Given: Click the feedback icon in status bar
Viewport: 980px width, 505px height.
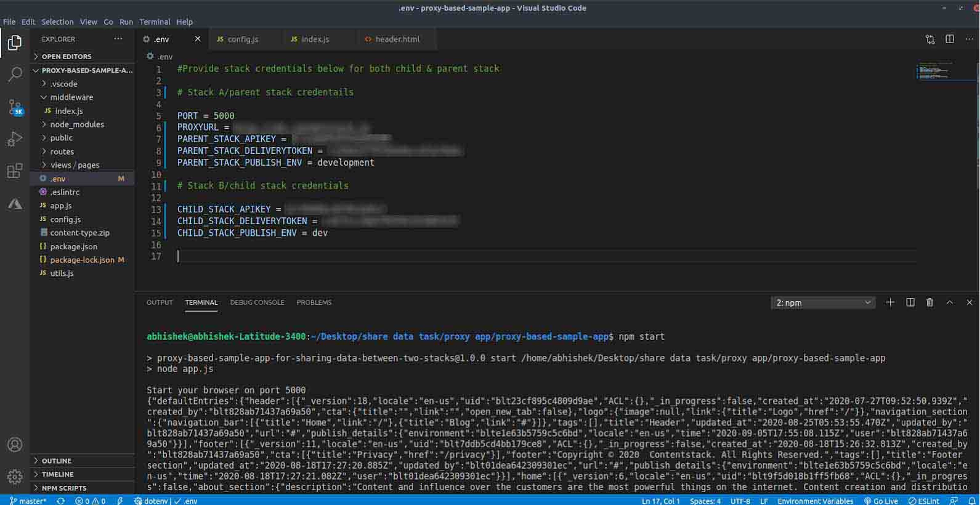Looking at the screenshot, I should click(x=953, y=501).
